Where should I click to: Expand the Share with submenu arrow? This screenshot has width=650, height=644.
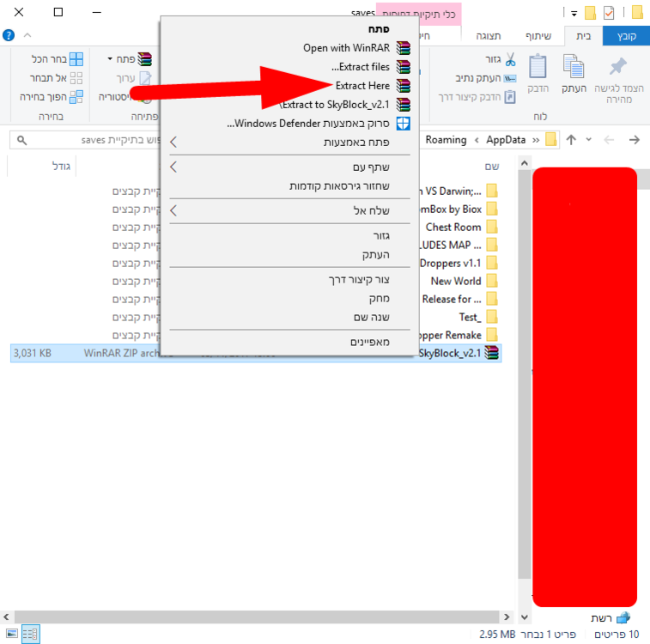pyautogui.click(x=173, y=167)
